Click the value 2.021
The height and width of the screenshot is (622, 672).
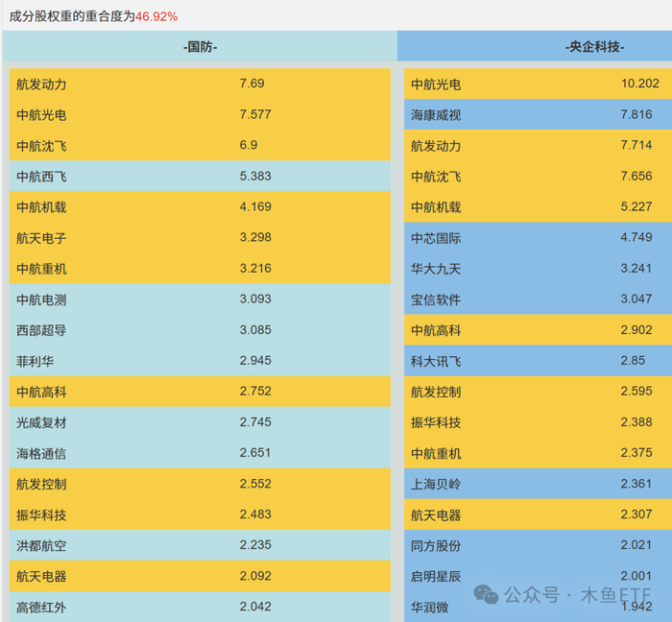[x=636, y=545]
